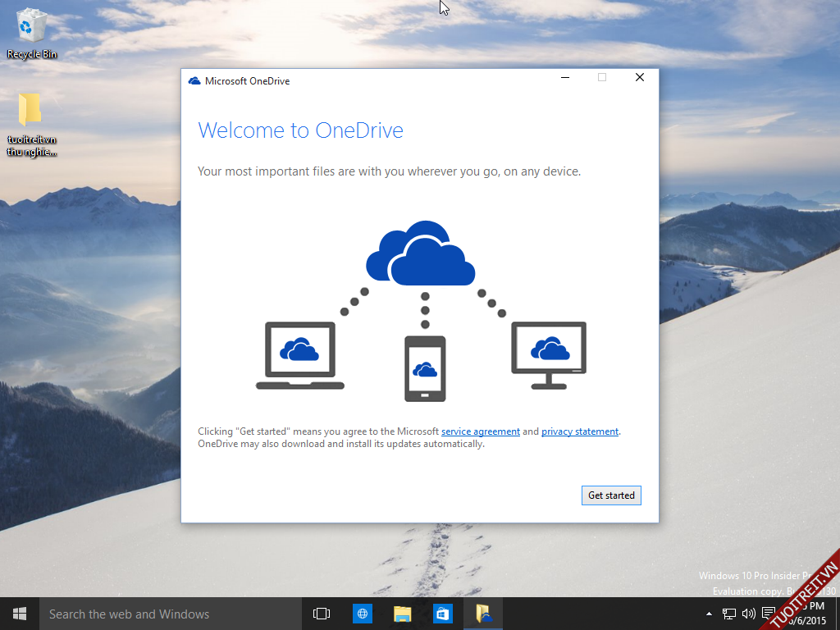
Task: Open Task View from the taskbar
Action: point(322,614)
